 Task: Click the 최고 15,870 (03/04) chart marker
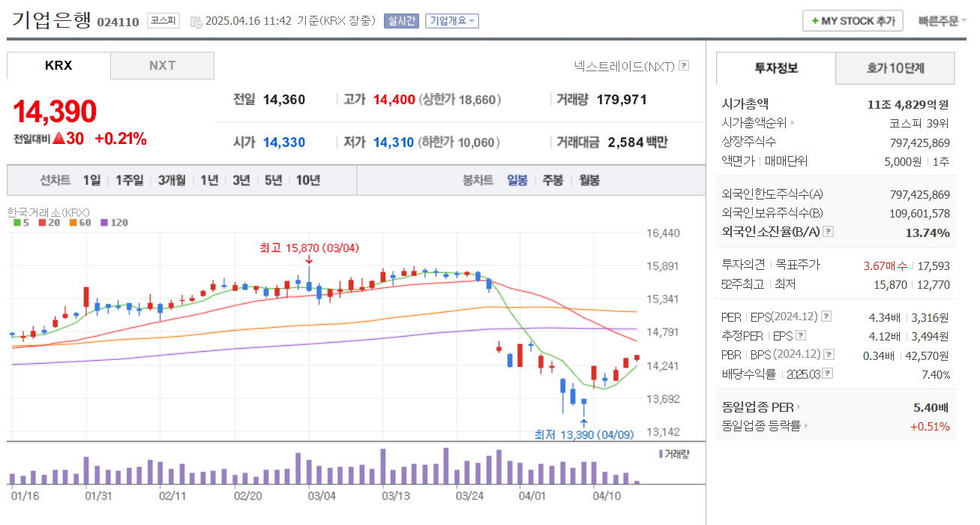tap(309, 247)
